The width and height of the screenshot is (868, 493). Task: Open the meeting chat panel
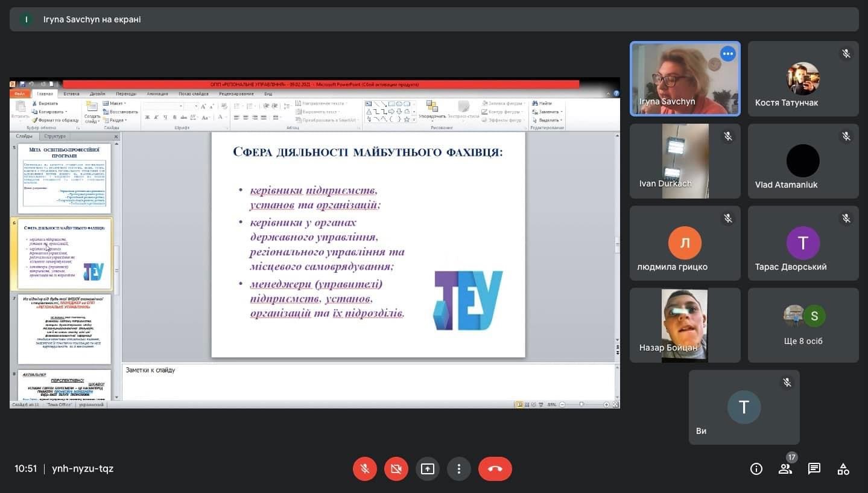click(x=814, y=469)
